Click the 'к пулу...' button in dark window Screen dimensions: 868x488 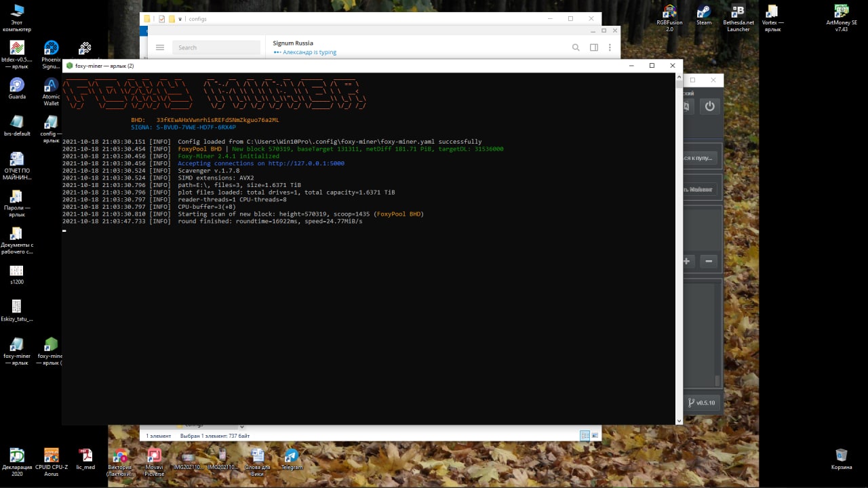tap(698, 158)
